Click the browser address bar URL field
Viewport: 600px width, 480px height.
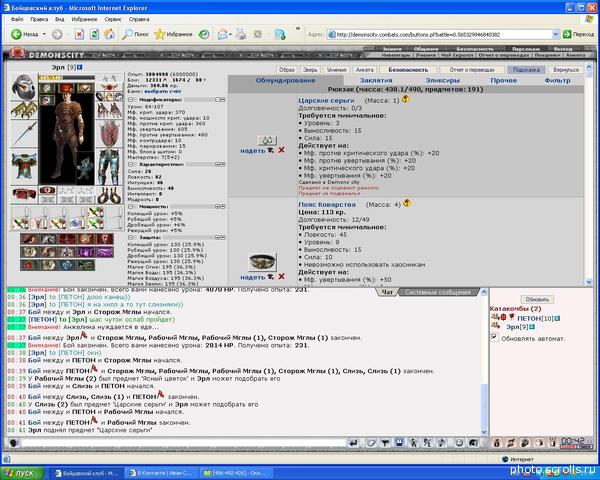click(x=440, y=34)
